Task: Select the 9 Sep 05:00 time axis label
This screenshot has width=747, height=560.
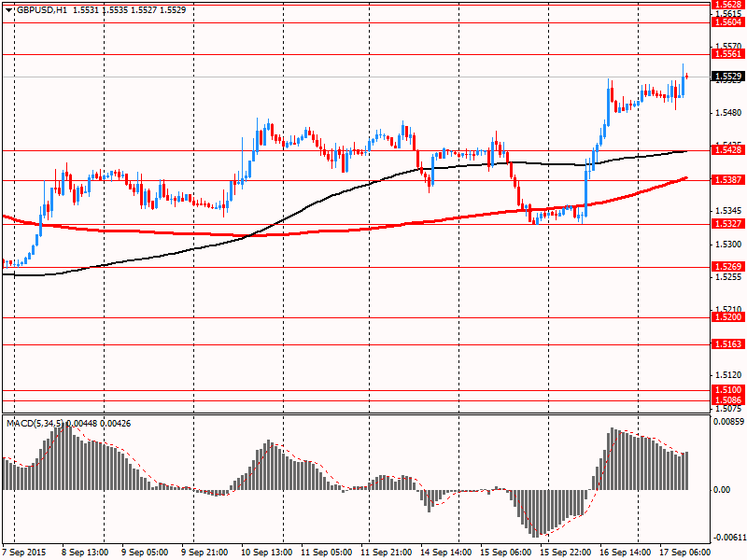Action: point(145,553)
